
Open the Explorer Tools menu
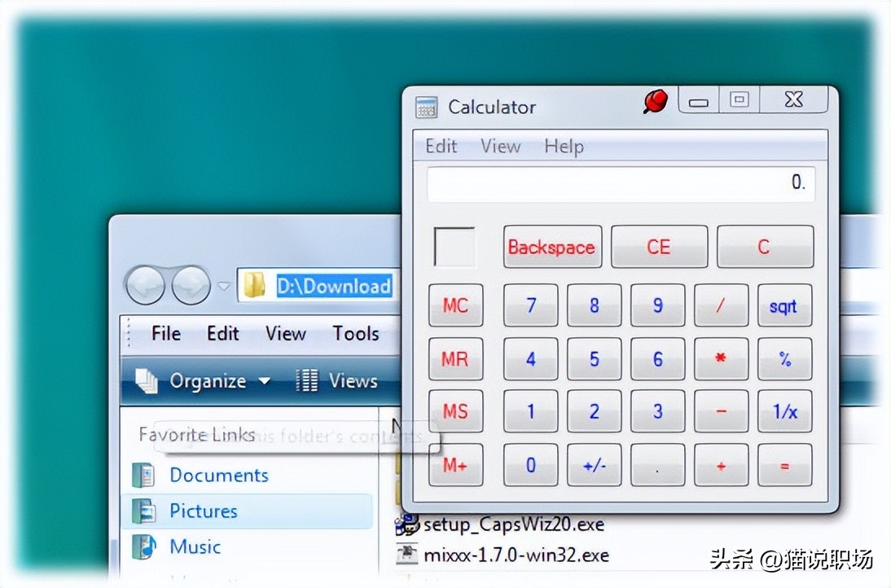tap(356, 333)
